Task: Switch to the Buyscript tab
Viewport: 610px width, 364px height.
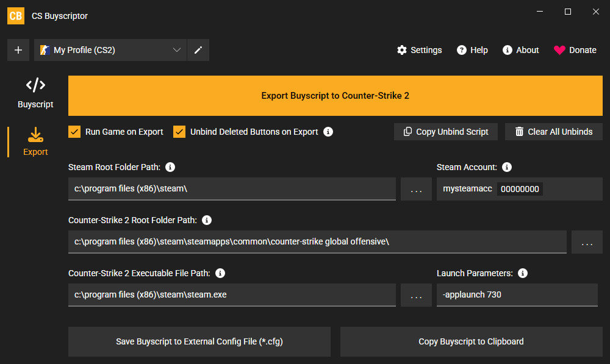Action: [35, 93]
